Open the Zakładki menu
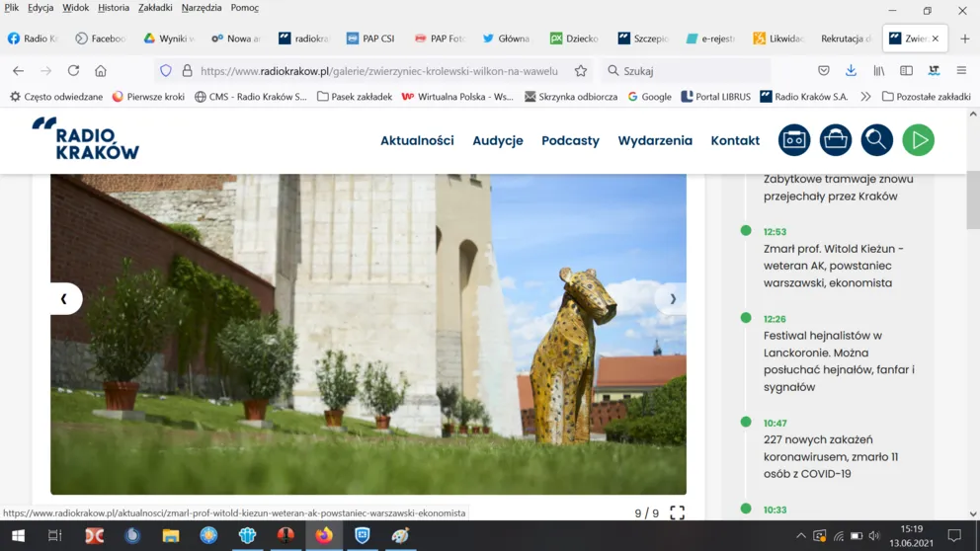 pos(155,8)
